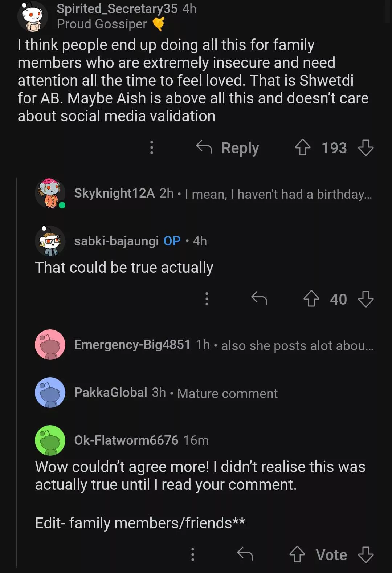This screenshot has width=392, height=573.
Task: Upvote Spirited_Secretary35's comment
Action: click(302, 148)
